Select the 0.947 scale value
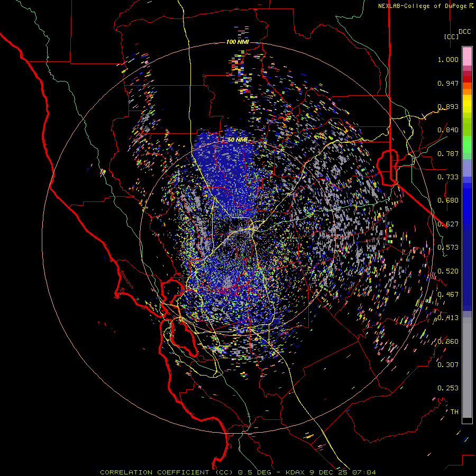Screen dimensions: 476x476 point(448,83)
